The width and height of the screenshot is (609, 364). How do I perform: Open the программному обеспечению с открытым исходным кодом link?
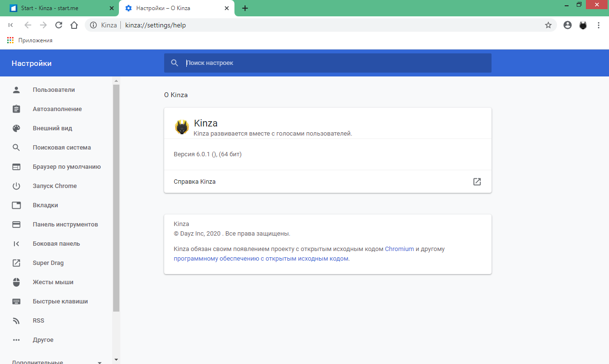click(x=261, y=258)
